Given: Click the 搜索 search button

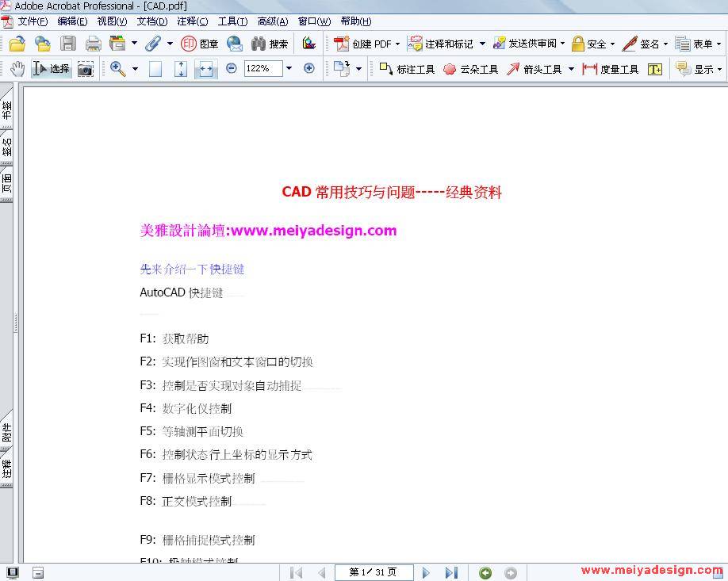Looking at the screenshot, I should (x=270, y=44).
